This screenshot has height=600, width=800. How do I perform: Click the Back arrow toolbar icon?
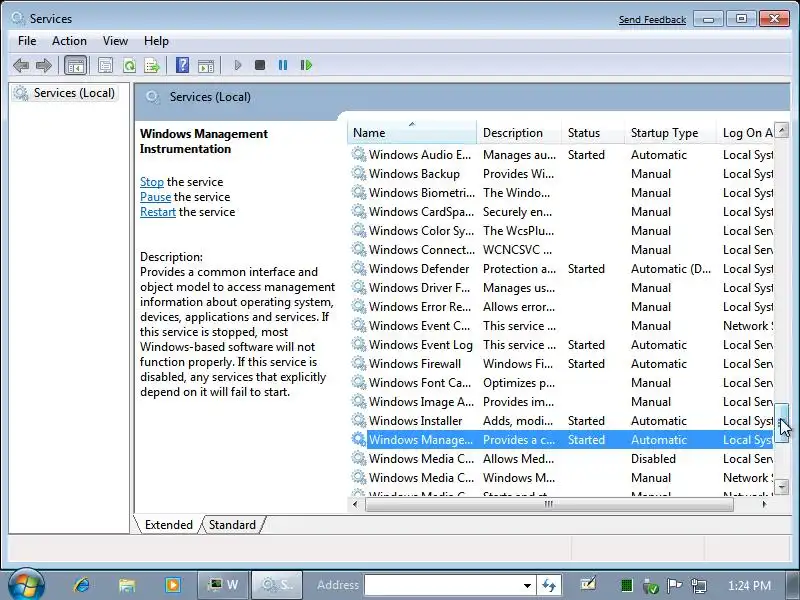tap(21, 65)
